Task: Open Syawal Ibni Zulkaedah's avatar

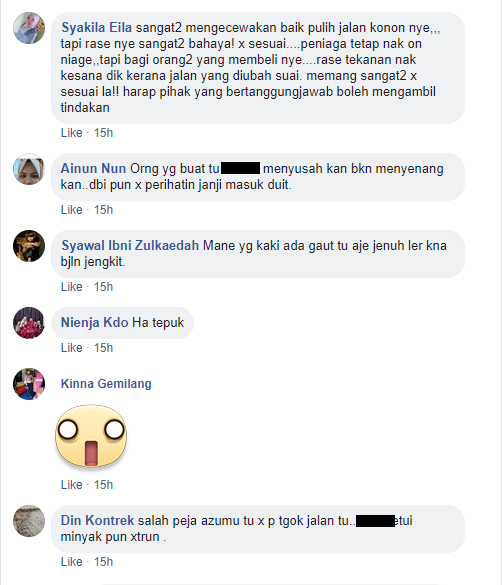Action: point(29,246)
